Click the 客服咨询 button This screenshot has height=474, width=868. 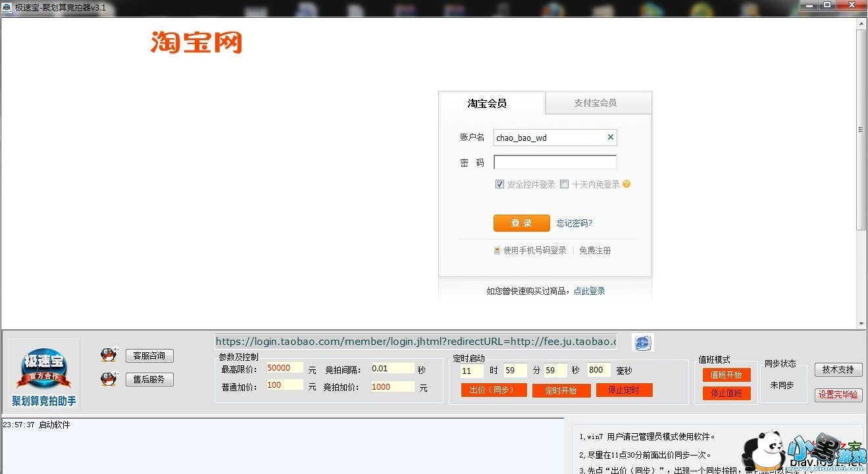[149, 355]
